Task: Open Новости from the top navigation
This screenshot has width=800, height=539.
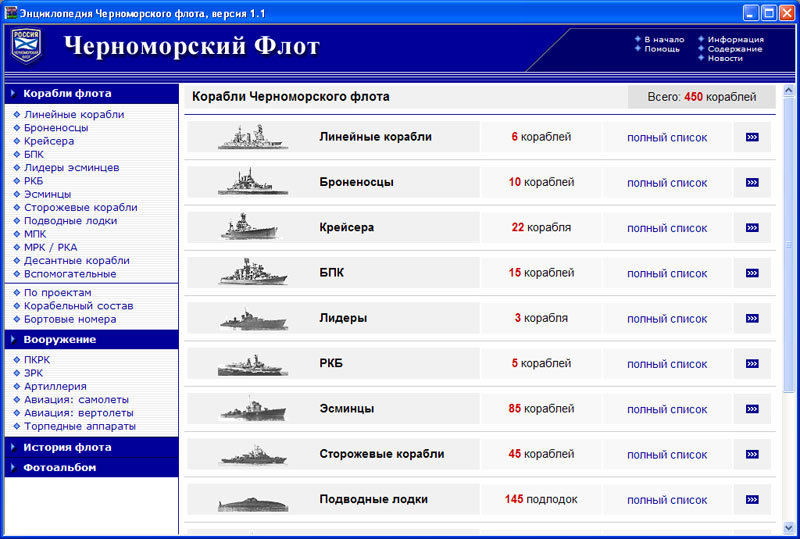Action: 725,59
